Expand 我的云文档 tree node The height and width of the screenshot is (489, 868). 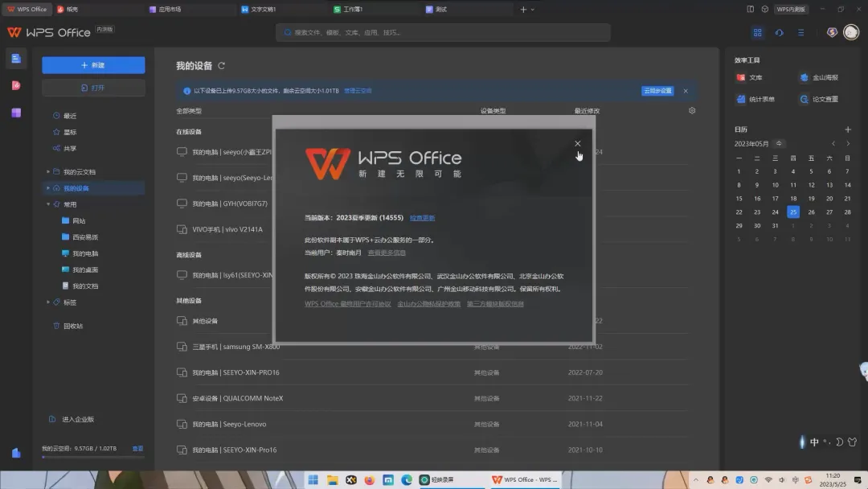click(x=48, y=171)
